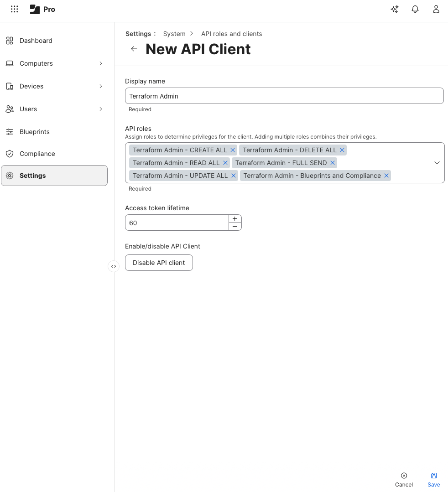Open Blueprints from the sidebar
448x492 pixels.
point(35,132)
